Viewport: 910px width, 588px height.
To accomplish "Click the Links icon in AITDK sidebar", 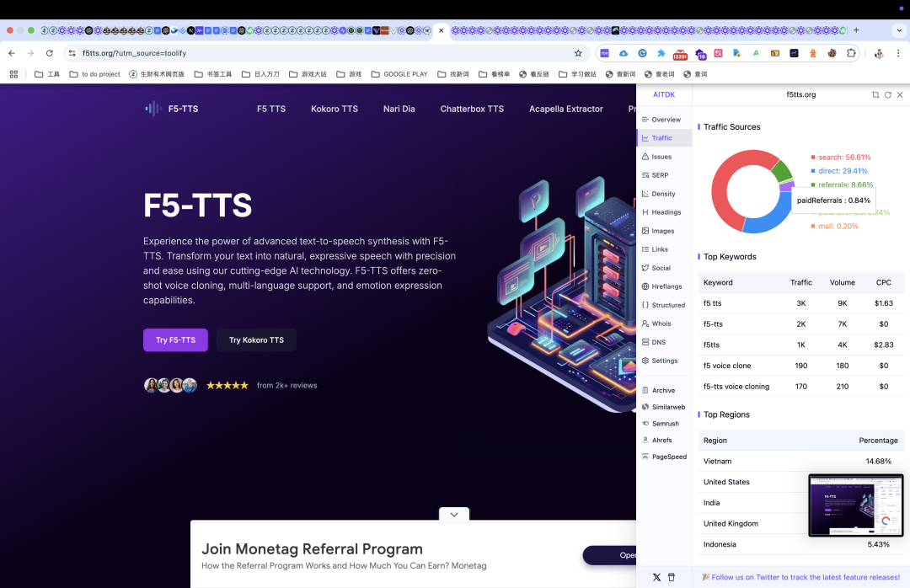I will (645, 249).
